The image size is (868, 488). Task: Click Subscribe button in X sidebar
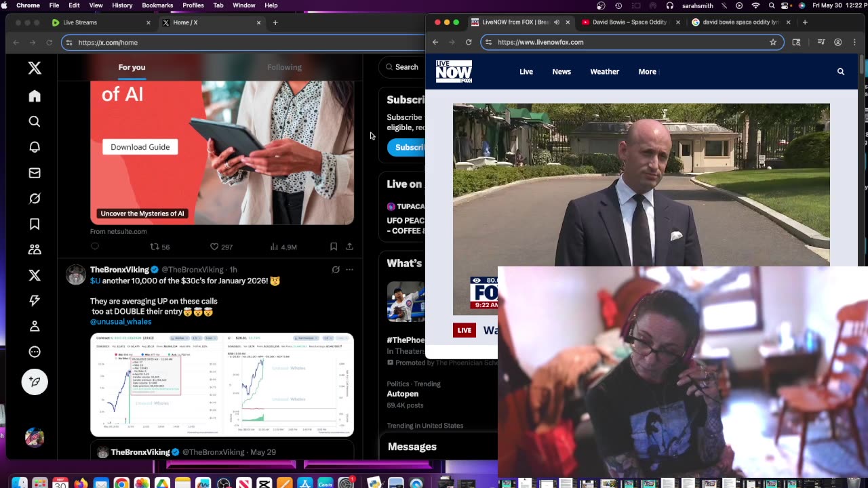pos(407,147)
